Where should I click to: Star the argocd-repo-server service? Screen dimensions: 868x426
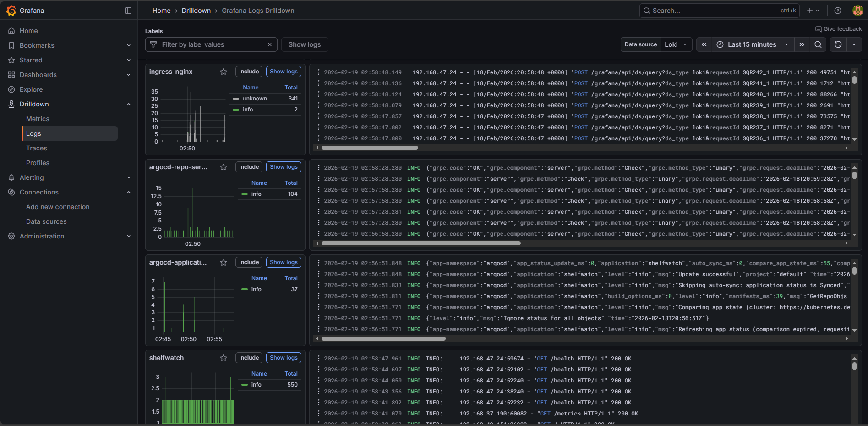(224, 167)
